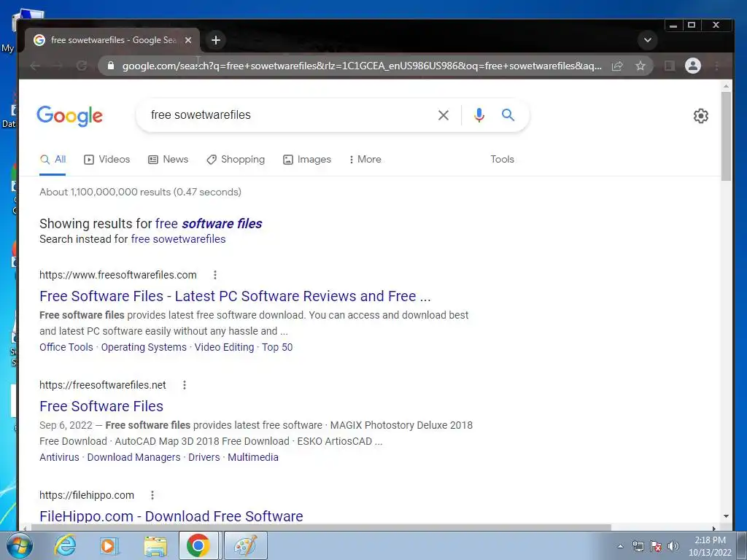Open Chrome three-dot menu
Screen dimensions: 747x560
(716, 66)
